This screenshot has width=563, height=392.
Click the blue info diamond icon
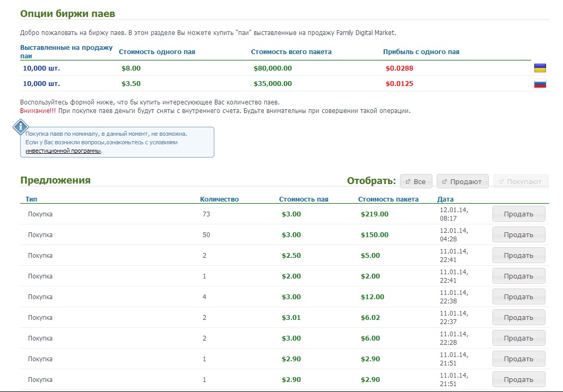(21, 127)
